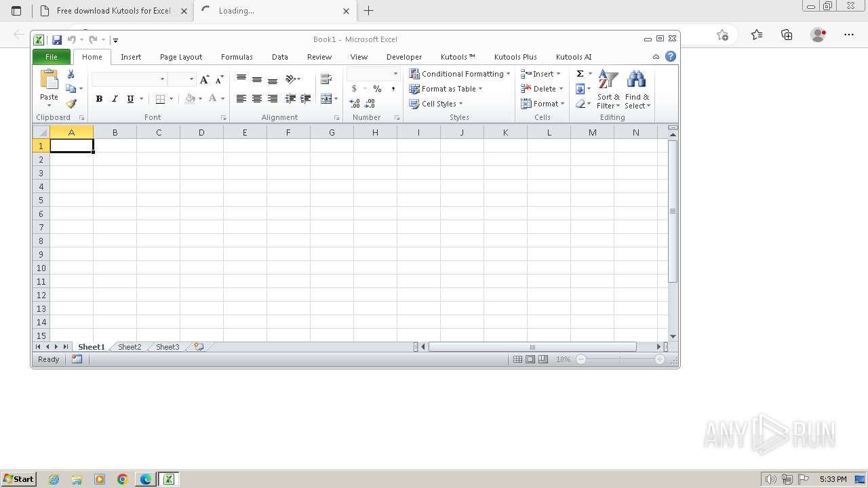This screenshot has height=488, width=868.
Task: Apply Comma Style number format
Action: coord(393,89)
